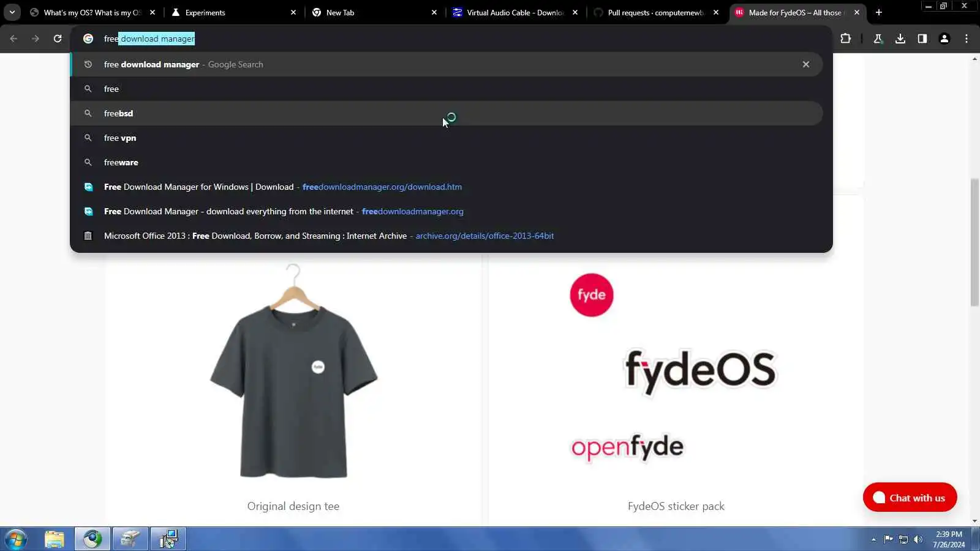Remove 'free download manager' suggestion with X
This screenshot has width=980, height=551.
pos(806,64)
